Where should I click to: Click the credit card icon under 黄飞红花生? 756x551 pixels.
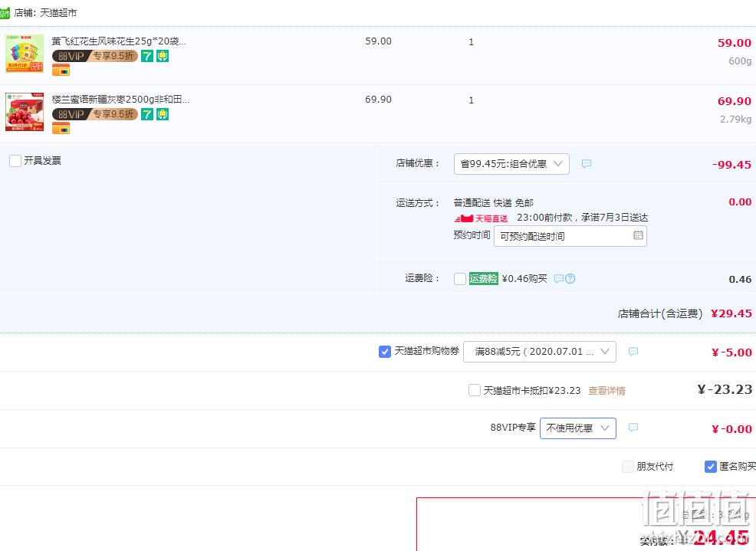point(61,71)
